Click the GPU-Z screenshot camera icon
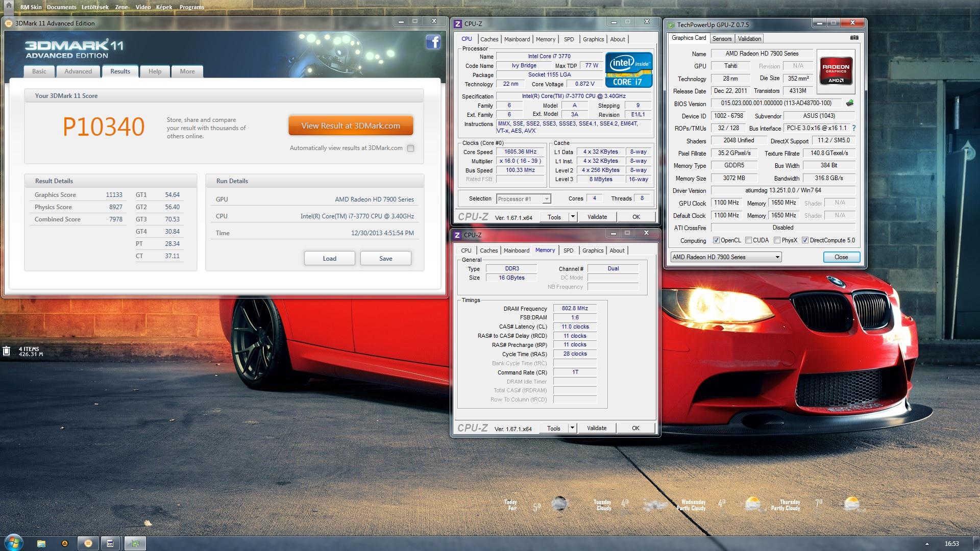Image resolution: width=980 pixels, height=551 pixels. [x=854, y=38]
